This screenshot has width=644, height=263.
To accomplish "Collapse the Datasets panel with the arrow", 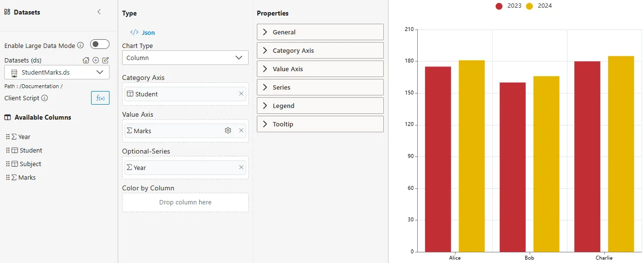I will pyautogui.click(x=99, y=12).
